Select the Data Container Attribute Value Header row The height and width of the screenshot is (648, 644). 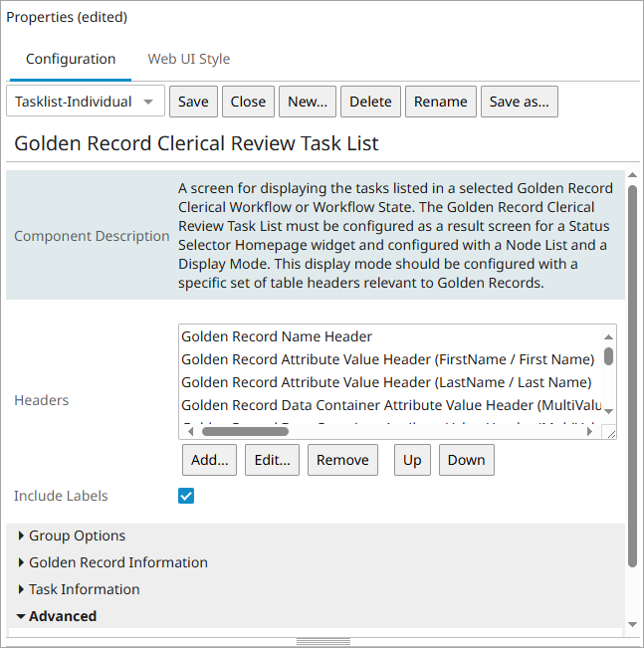point(390,405)
